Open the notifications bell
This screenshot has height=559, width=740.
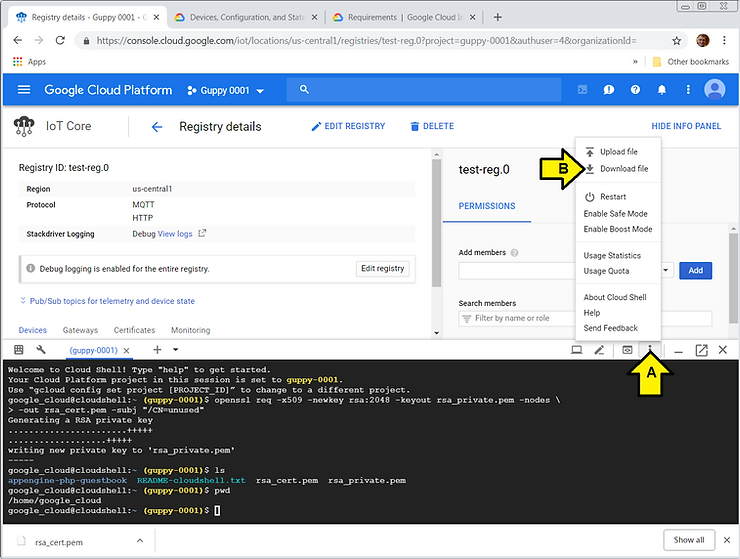[661, 90]
